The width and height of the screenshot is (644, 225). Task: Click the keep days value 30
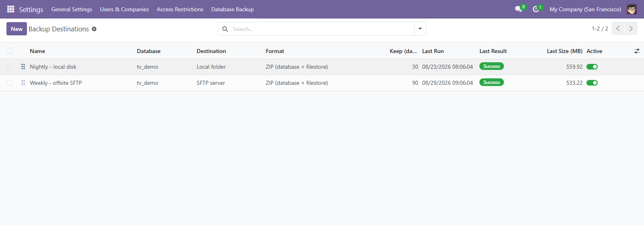tap(415, 67)
